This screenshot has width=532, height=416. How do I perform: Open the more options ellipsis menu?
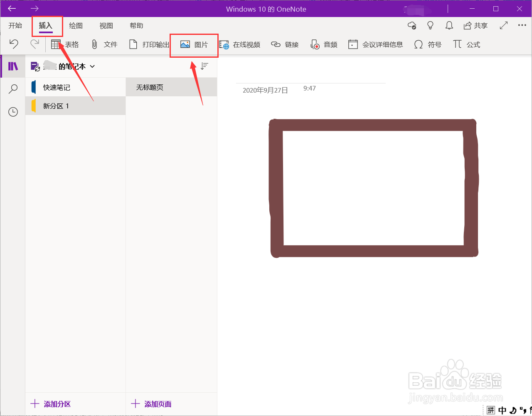(522, 25)
